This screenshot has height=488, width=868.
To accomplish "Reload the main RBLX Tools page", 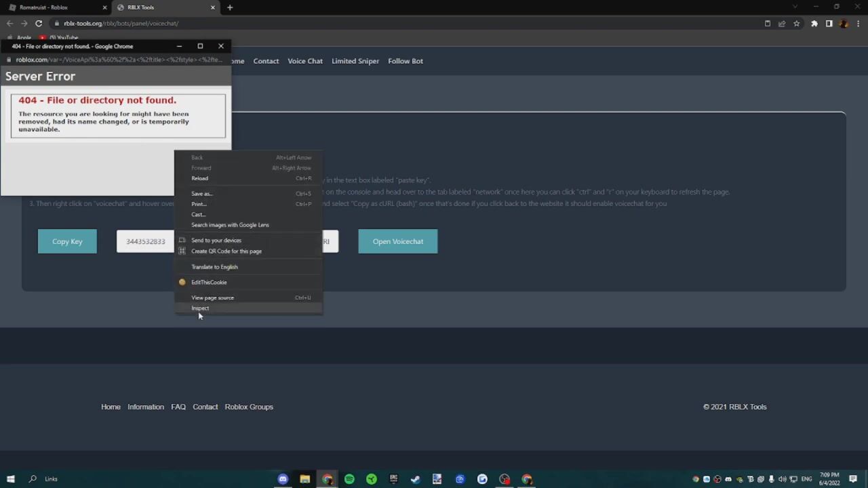I will [x=39, y=23].
